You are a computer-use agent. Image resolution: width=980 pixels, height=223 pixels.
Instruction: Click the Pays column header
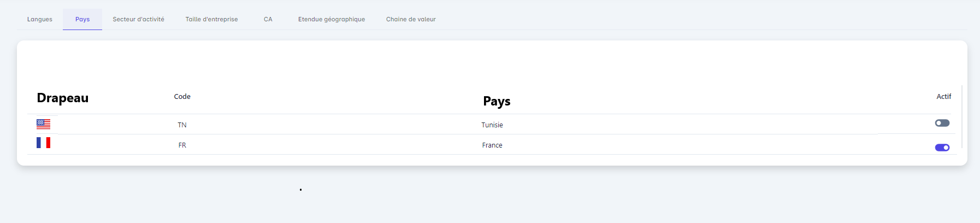tap(497, 101)
